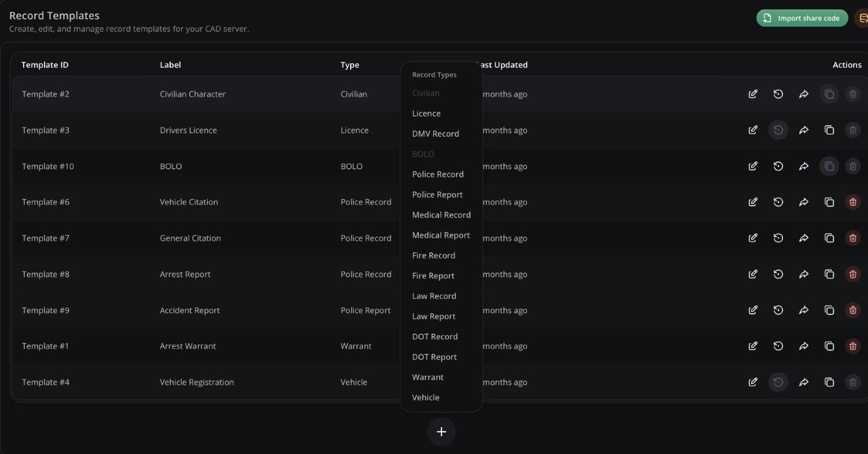Edit the Arrest Report template
Image resolution: width=868 pixels, height=454 pixels.
click(753, 274)
